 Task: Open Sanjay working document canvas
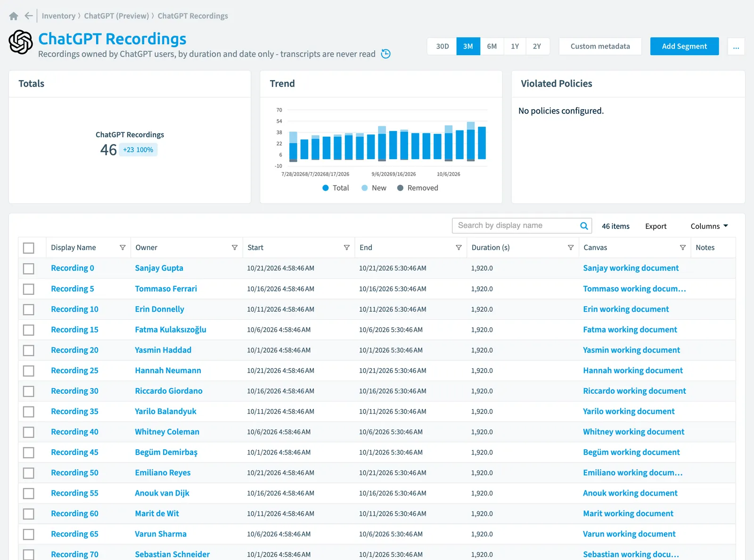pos(631,268)
